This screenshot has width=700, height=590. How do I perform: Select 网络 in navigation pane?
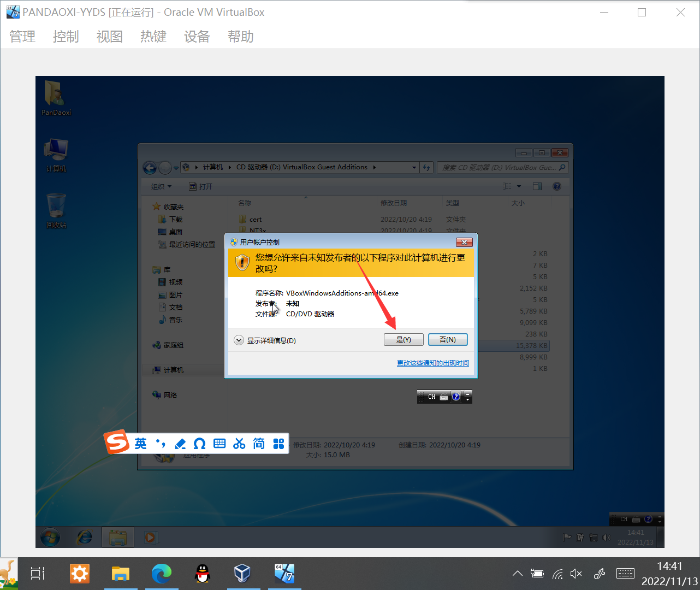(165, 394)
